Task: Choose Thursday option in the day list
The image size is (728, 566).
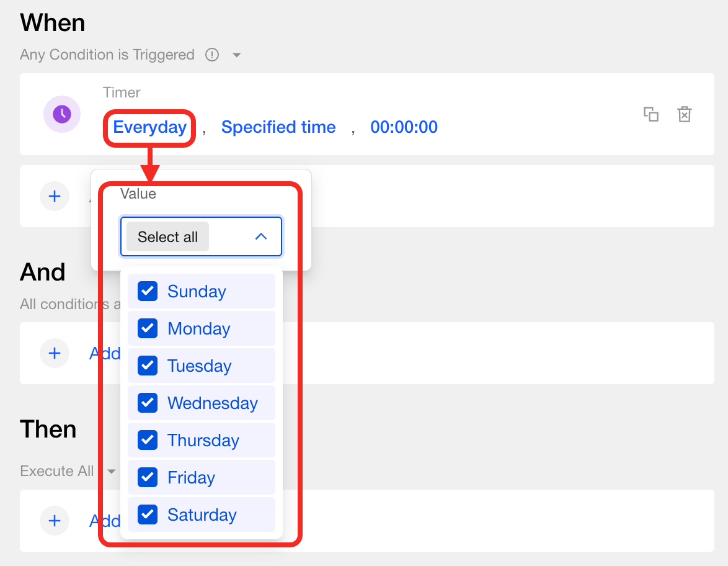Action: (203, 440)
